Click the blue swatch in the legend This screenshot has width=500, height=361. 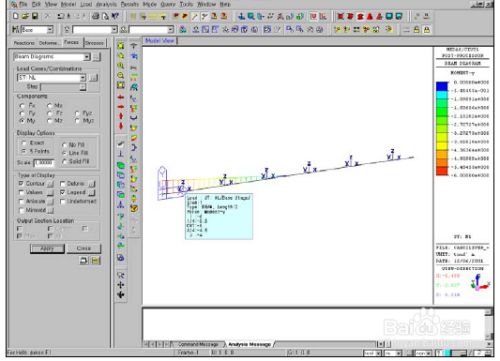[x=442, y=86]
